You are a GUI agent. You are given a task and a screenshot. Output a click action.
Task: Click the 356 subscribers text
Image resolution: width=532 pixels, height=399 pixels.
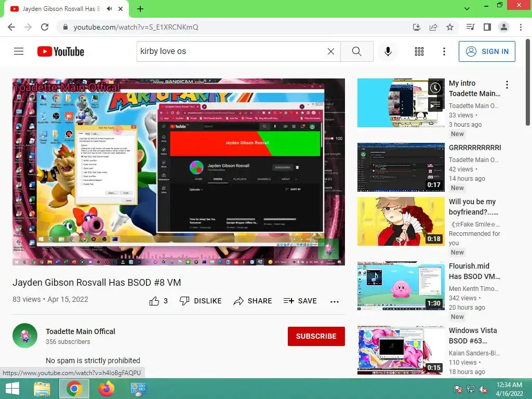tap(68, 342)
